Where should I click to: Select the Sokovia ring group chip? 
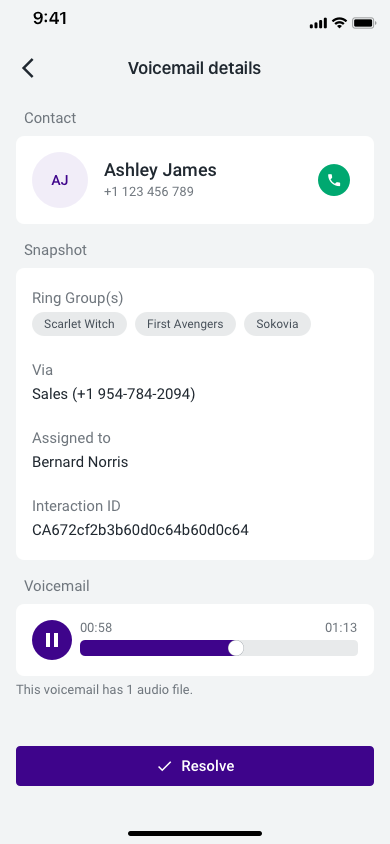coord(277,324)
